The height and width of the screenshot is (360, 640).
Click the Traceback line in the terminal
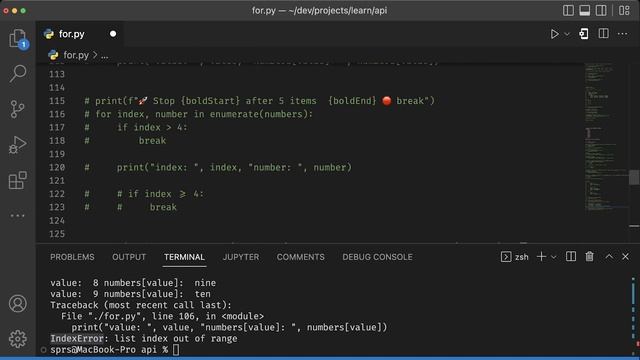click(x=141, y=305)
